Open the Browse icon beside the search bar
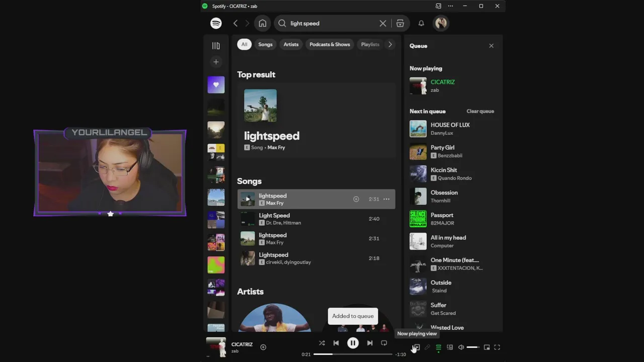 [x=400, y=23]
